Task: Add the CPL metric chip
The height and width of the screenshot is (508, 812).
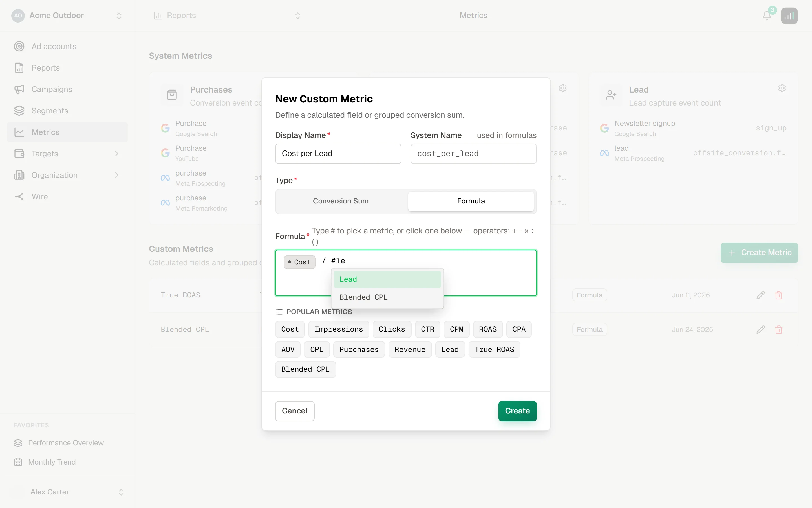Action: [317, 349]
